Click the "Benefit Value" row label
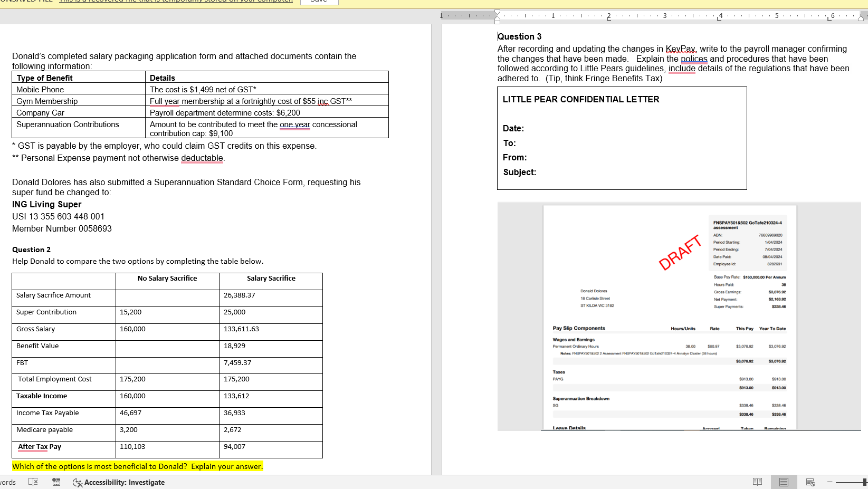This screenshot has width=868, height=489. pyautogui.click(x=37, y=346)
